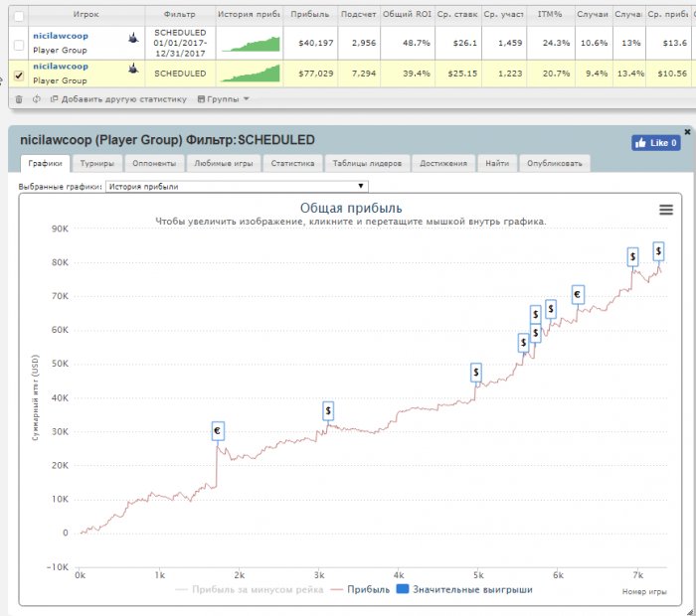This screenshot has width=696, height=616.
Task: Click the profit history thumbnail in first row
Action: tap(250, 43)
